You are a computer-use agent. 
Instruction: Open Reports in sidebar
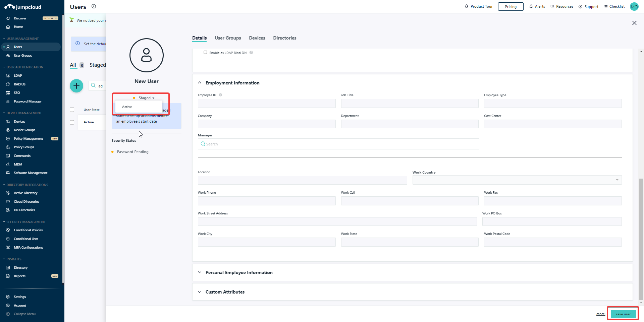(x=19, y=276)
